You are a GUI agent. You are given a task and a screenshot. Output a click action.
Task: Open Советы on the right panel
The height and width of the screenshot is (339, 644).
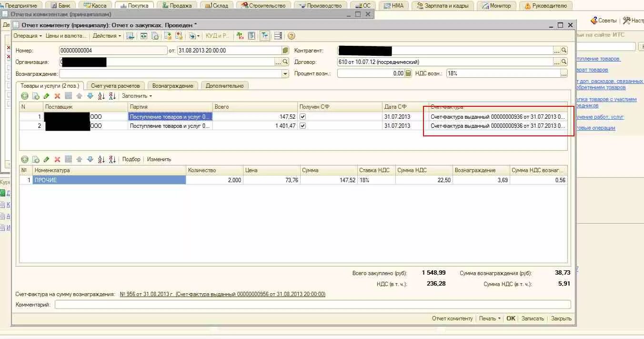(x=604, y=21)
